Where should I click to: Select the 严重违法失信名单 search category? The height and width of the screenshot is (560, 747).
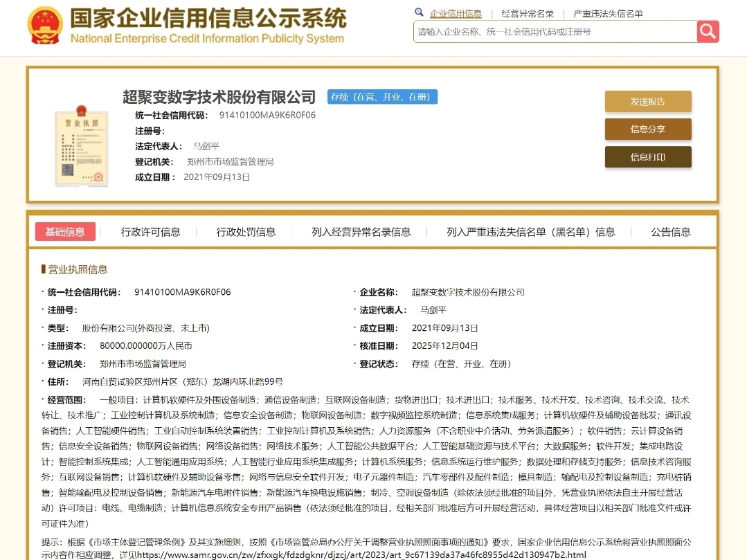[609, 14]
